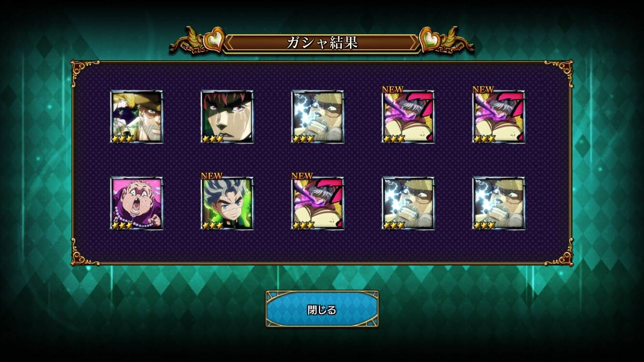Tap the bottom row middle card marked NEW
Screen dimensions: 644x362
pos(318,203)
